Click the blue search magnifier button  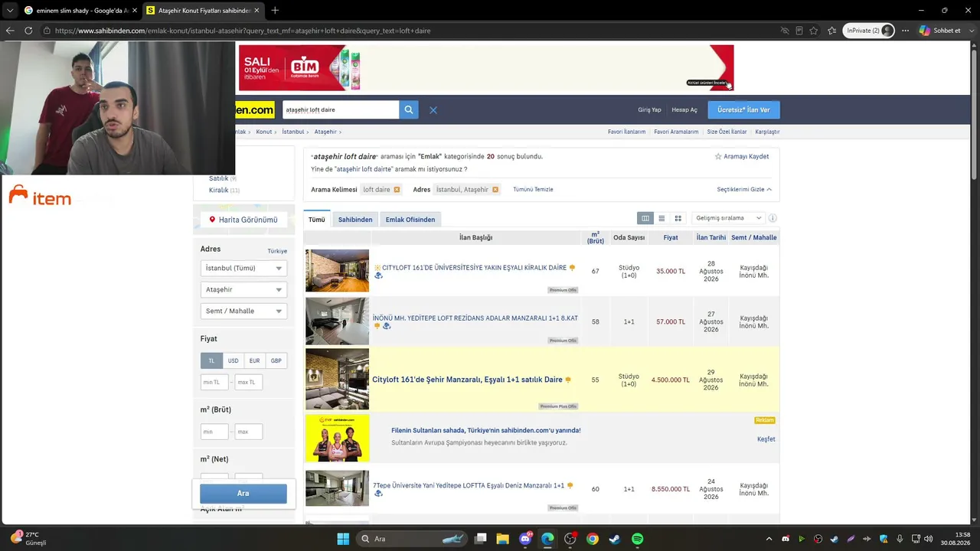point(409,109)
